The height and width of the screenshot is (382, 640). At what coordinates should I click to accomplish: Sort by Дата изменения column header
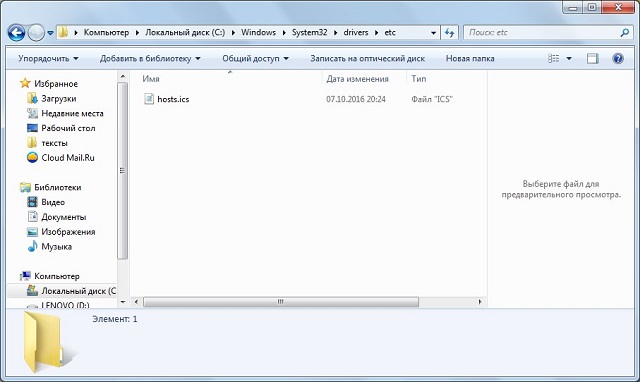click(357, 79)
